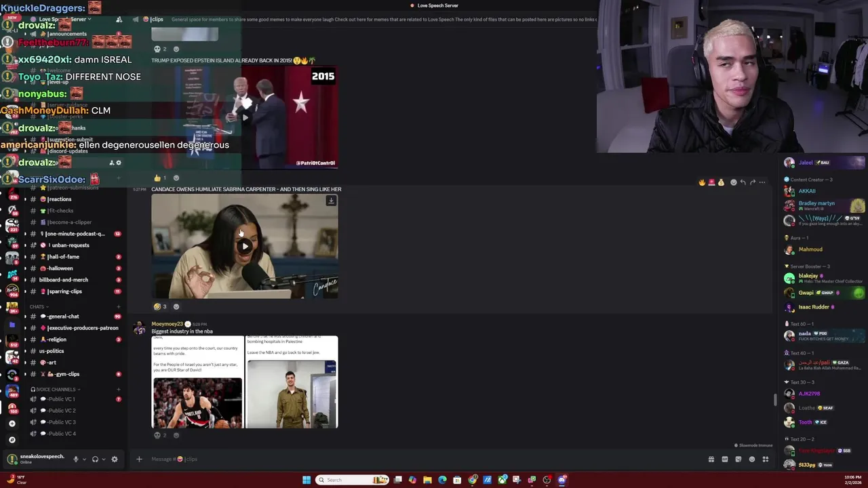Open member Isaac Rudder profile

click(x=825, y=307)
